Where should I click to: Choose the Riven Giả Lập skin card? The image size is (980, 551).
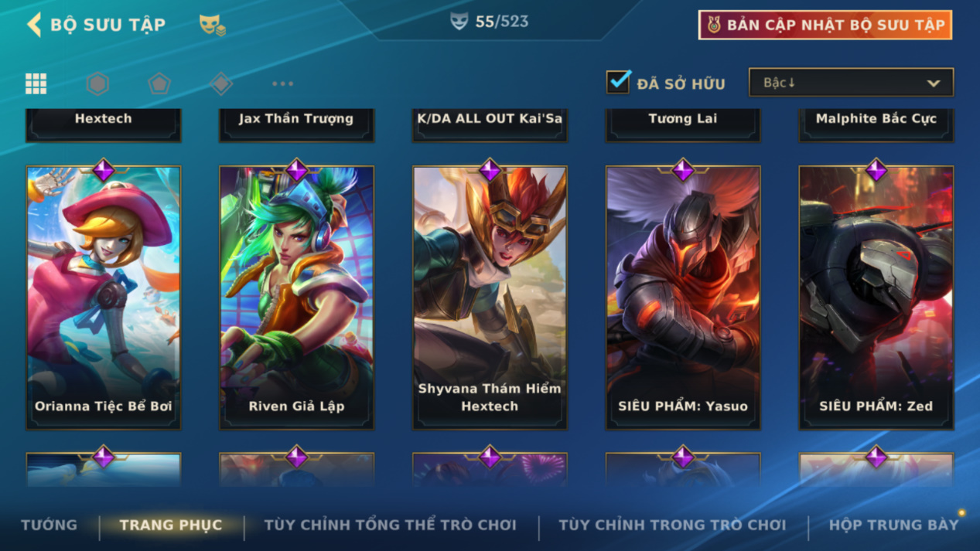pos(297,298)
